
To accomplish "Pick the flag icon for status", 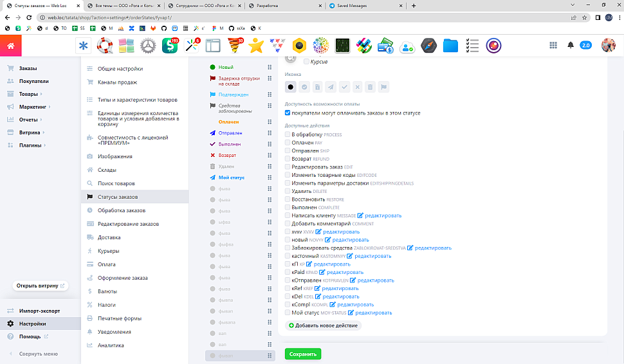I will 384,87.
